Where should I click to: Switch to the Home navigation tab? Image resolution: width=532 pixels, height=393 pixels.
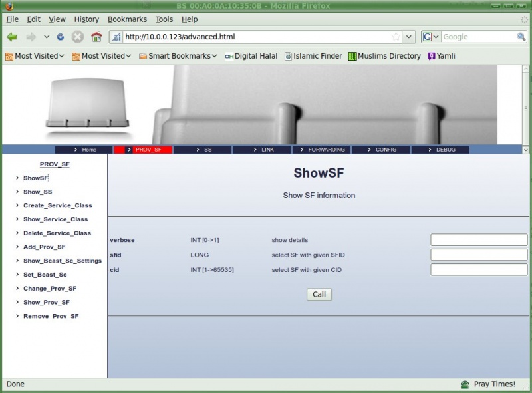84,150
